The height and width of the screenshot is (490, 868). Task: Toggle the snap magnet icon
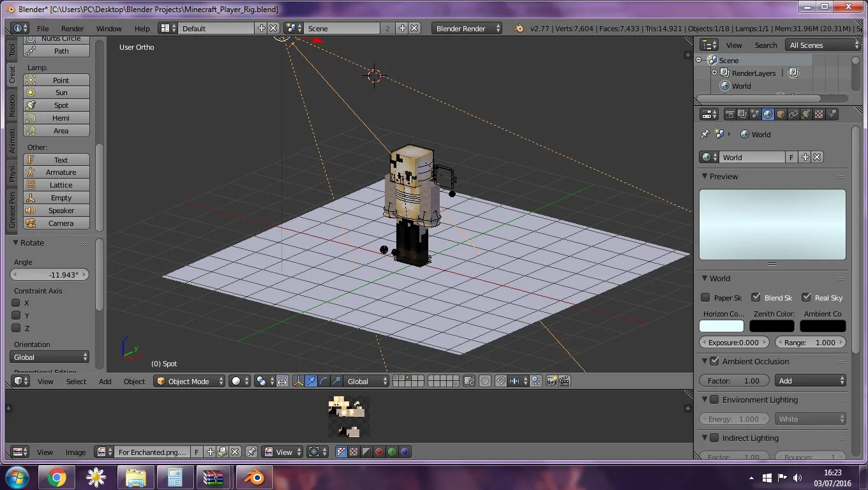pos(502,381)
